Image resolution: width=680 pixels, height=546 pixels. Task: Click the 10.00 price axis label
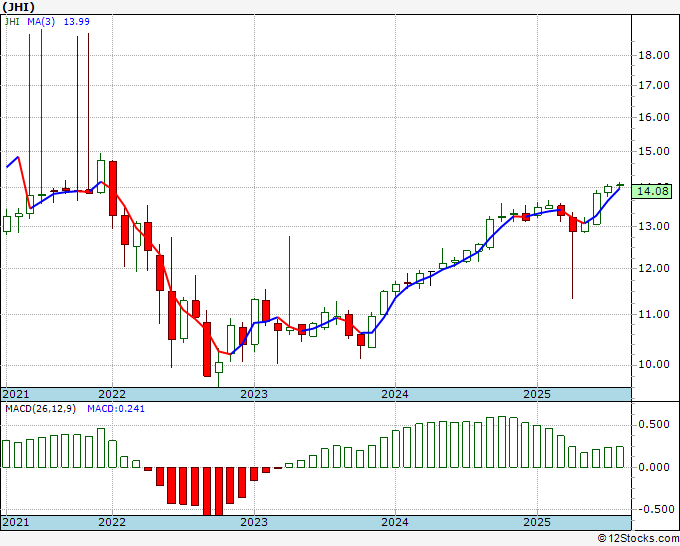click(x=654, y=364)
